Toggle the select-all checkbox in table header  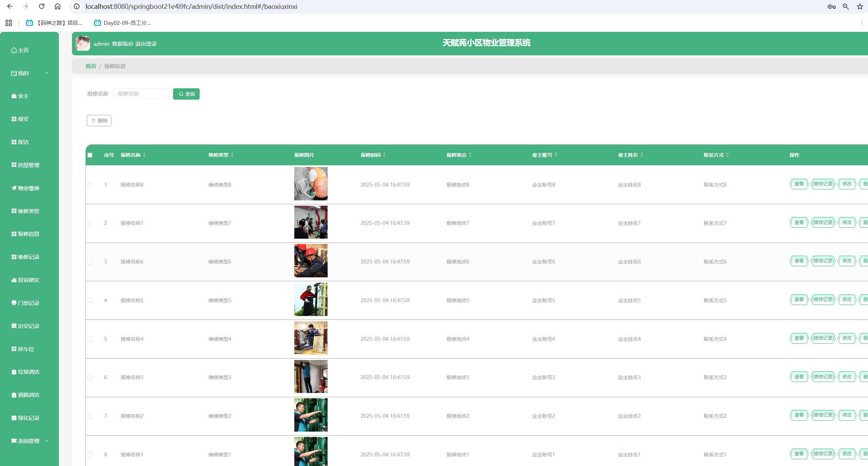(90, 155)
